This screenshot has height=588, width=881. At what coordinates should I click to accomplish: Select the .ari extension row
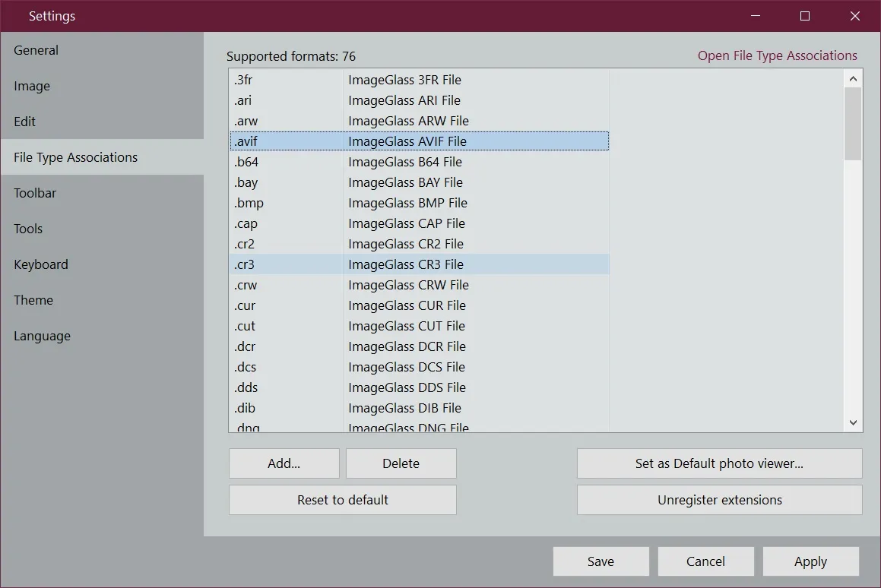[419, 100]
